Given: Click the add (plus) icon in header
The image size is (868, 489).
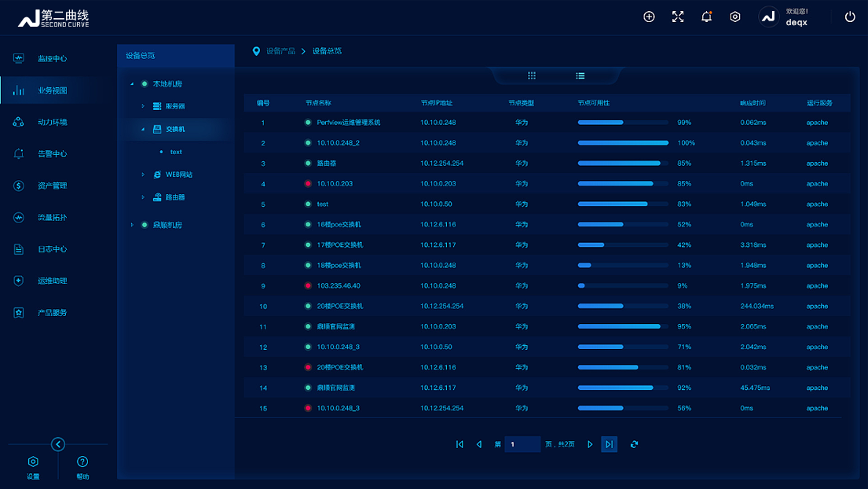Looking at the screenshot, I should [x=649, y=17].
